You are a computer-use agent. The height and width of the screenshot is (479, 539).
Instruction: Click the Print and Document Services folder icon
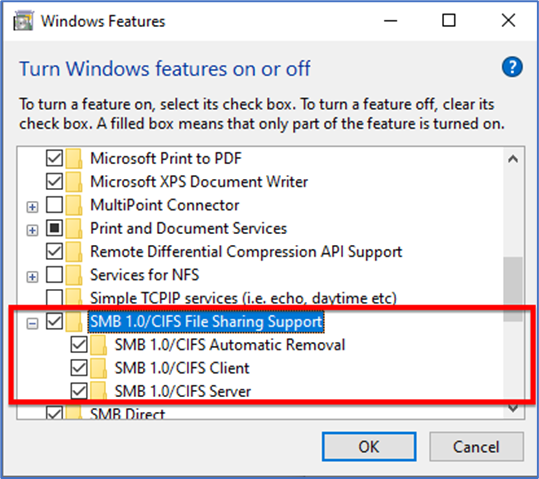[74, 229]
